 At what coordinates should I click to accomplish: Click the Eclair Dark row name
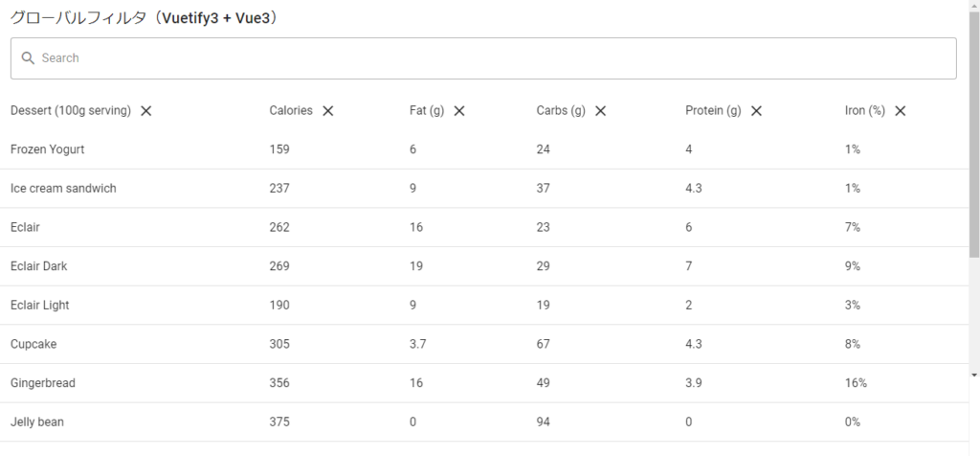(x=38, y=266)
